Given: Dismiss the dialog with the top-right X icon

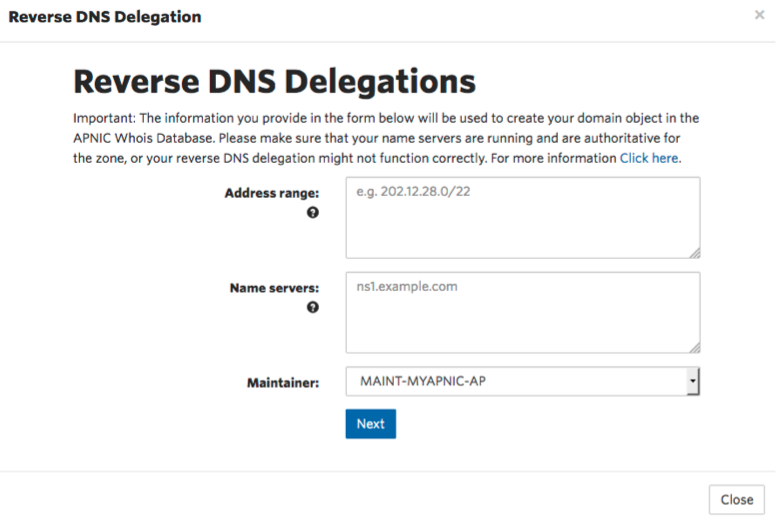Looking at the screenshot, I should pos(760,16).
